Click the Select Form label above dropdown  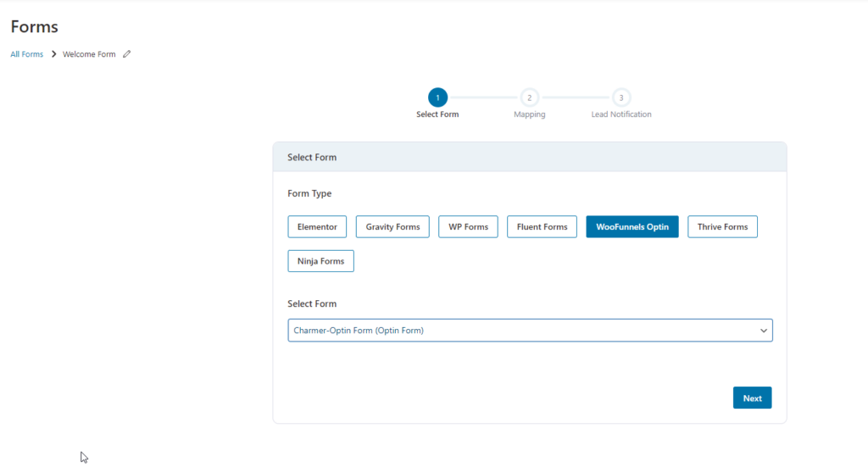(x=312, y=303)
